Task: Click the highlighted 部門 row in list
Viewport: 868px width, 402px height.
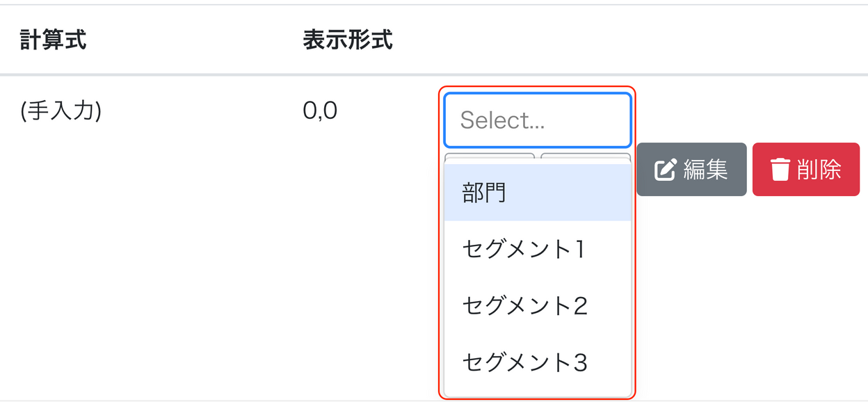Action: (538, 193)
